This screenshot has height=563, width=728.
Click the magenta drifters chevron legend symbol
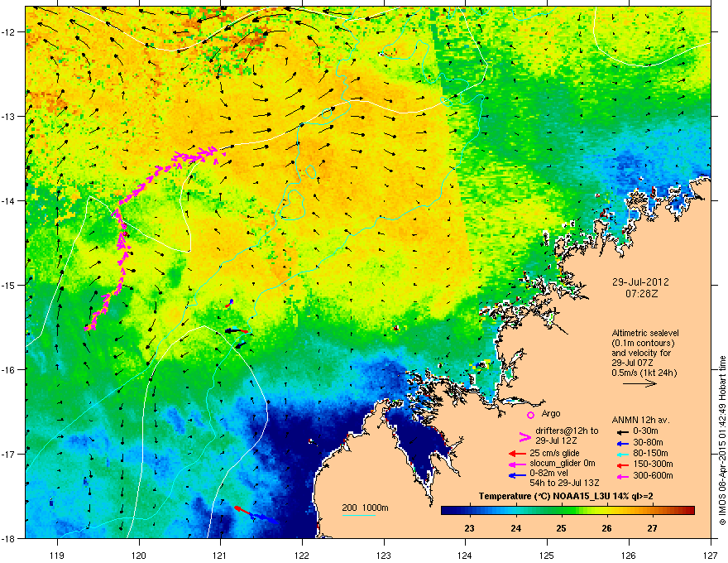point(524,437)
